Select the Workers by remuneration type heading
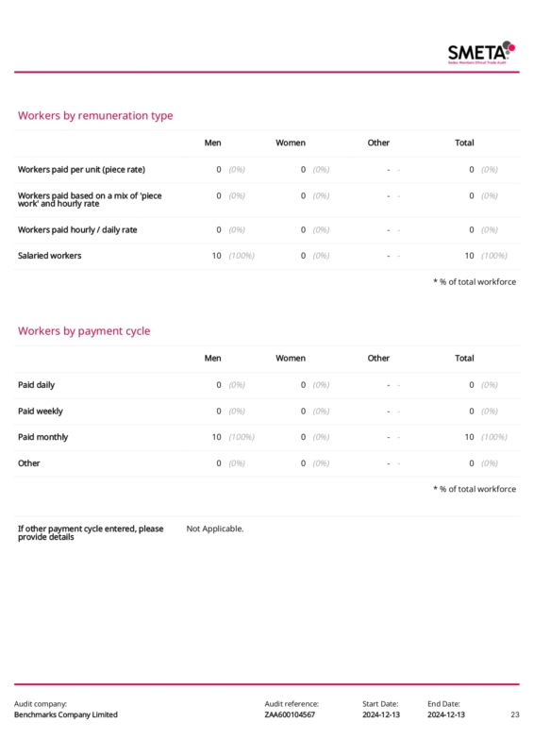Viewport: 534px width, 756px height. (x=95, y=116)
